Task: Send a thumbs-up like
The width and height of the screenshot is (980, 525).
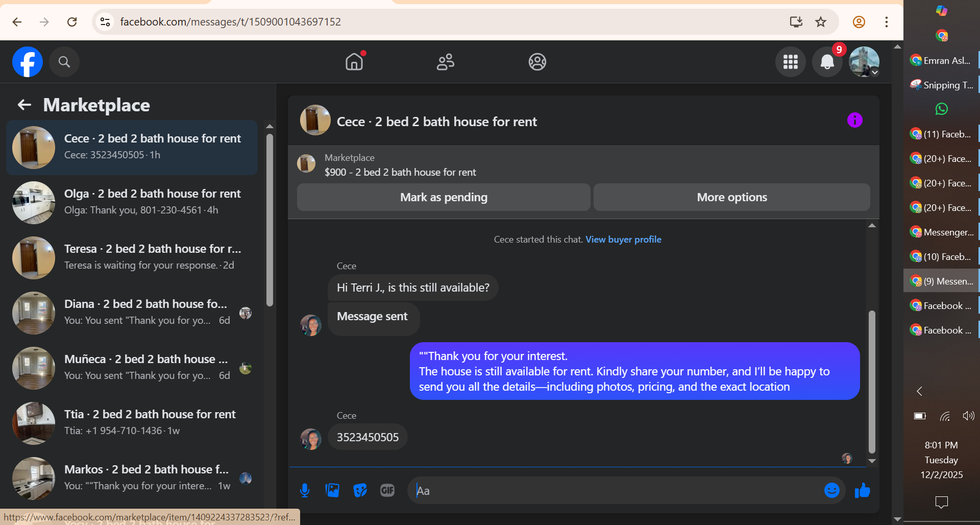Action: (863, 490)
